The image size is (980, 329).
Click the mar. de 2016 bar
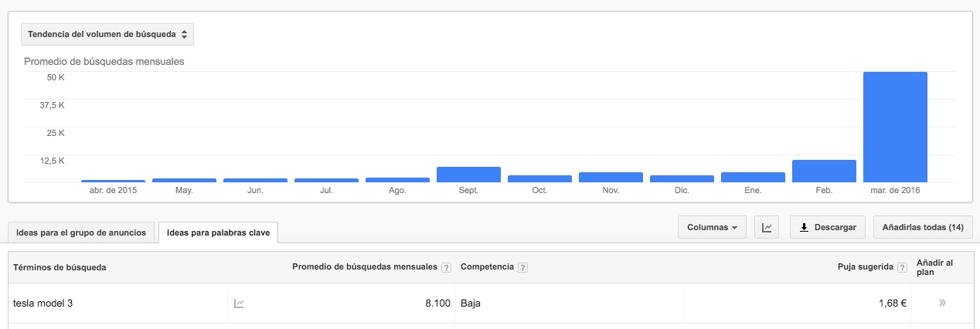tap(895, 127)
